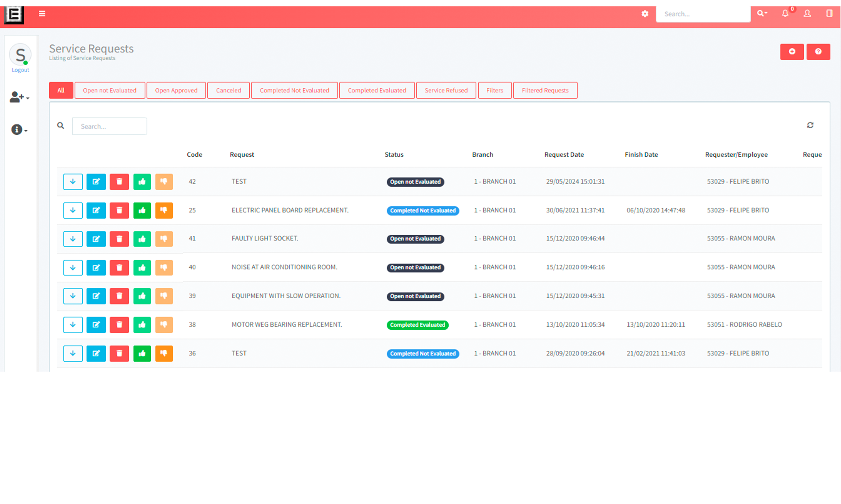Image resolution: width=841 pixels, height=504 pixels.
Task: Expand the people/contacts menu on left sidebar
Action: click(x=20, y=98)
